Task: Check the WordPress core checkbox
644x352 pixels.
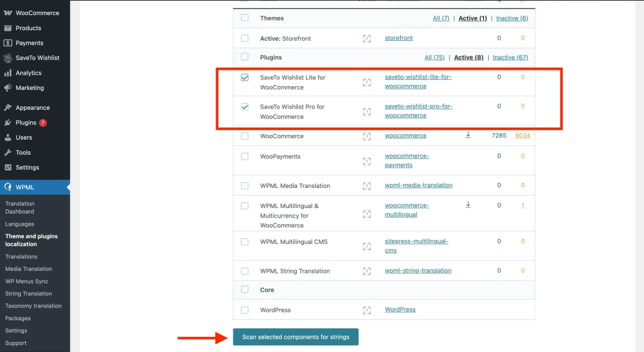Action: click(245, 310)
